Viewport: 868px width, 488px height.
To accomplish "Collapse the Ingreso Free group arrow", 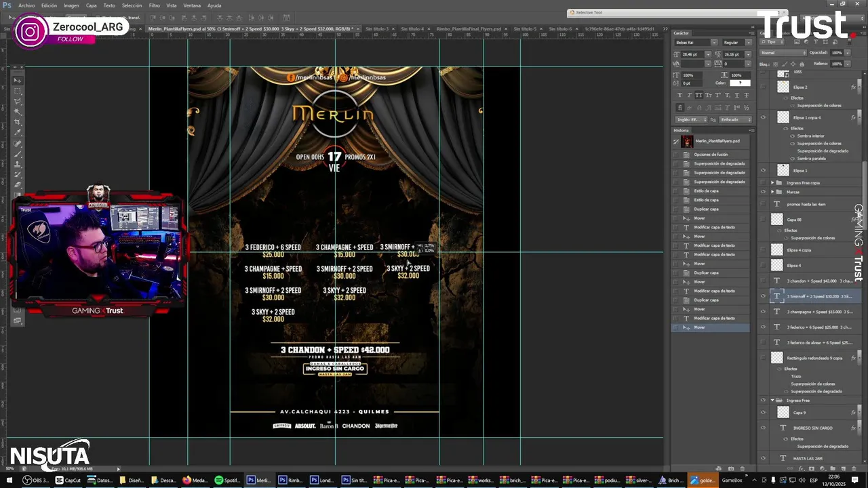I will tap(772, 401).
